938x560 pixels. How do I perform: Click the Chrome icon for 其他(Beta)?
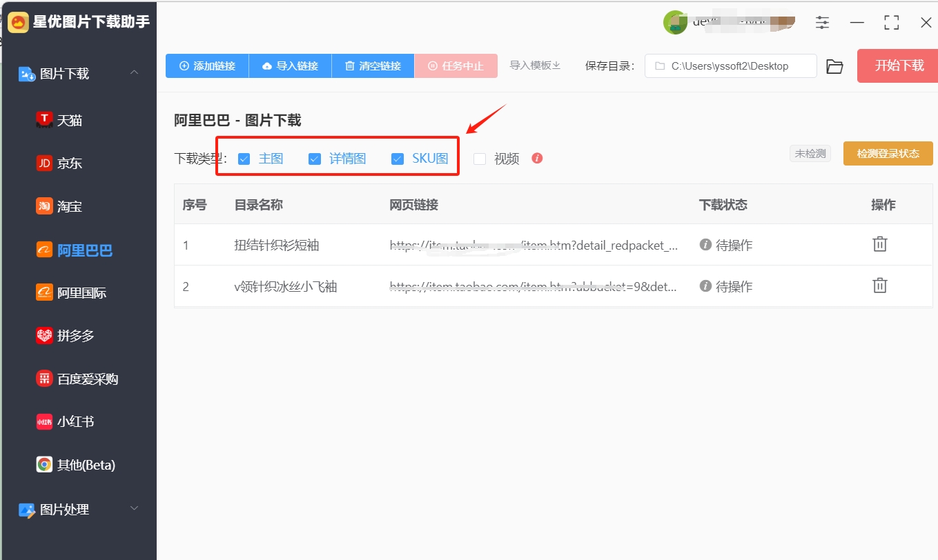[x=44, y=465]
